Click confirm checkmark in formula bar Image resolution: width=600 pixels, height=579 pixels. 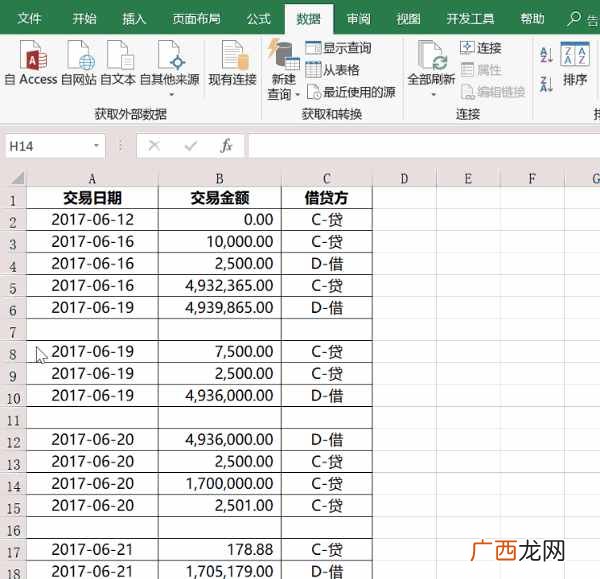(191, 146)
